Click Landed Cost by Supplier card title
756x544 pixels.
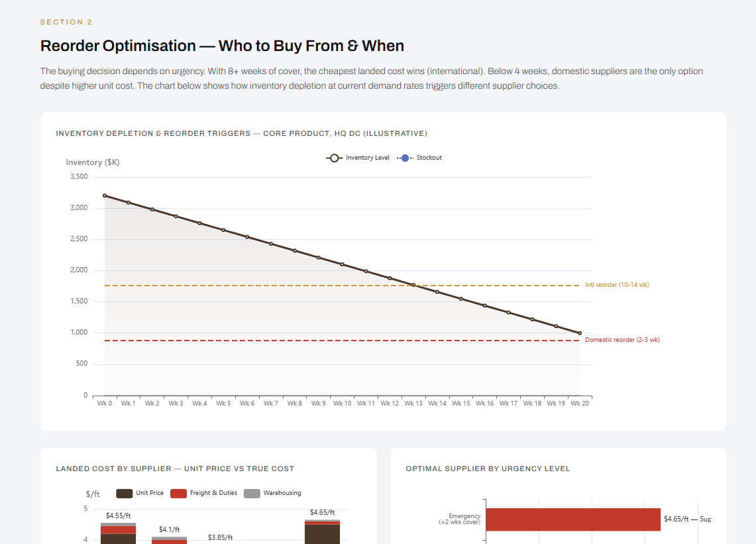pyautogui.click(x=175, y=468)
